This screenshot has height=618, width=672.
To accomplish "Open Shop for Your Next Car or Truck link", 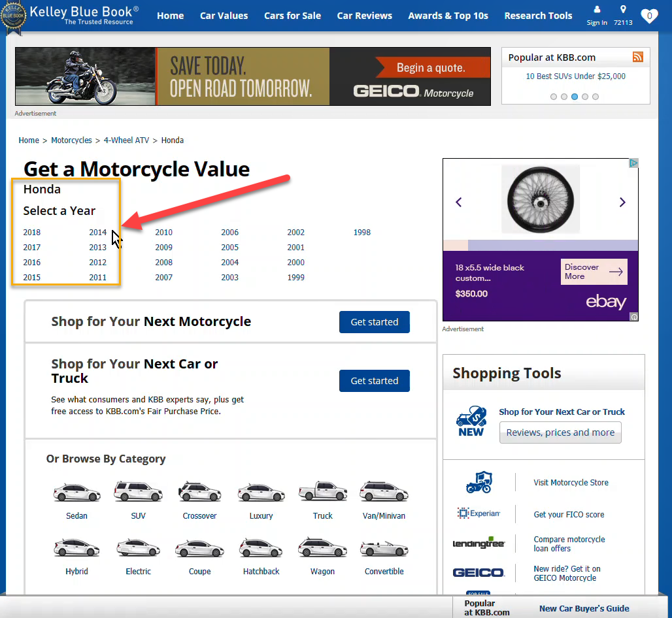I will (x=562, y=412).
